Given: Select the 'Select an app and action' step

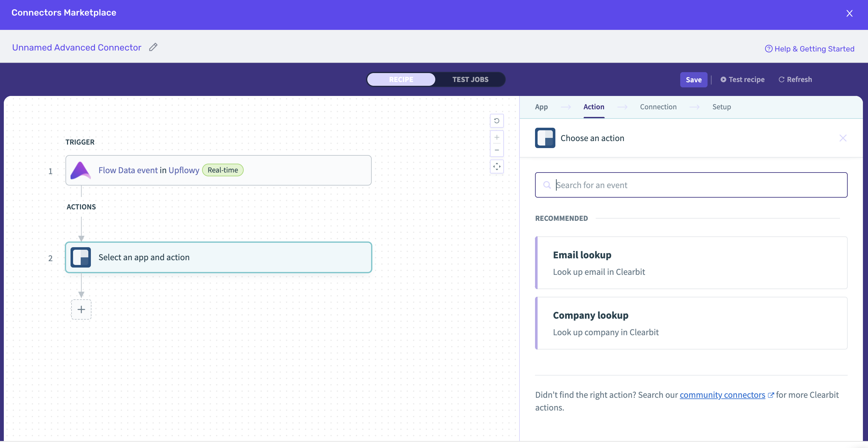Looking at the screenshot, I should [x=218, y=257].
